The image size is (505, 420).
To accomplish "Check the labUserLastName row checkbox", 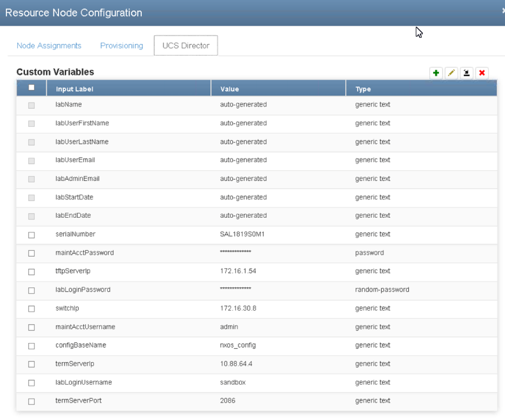I will (31, 142).
